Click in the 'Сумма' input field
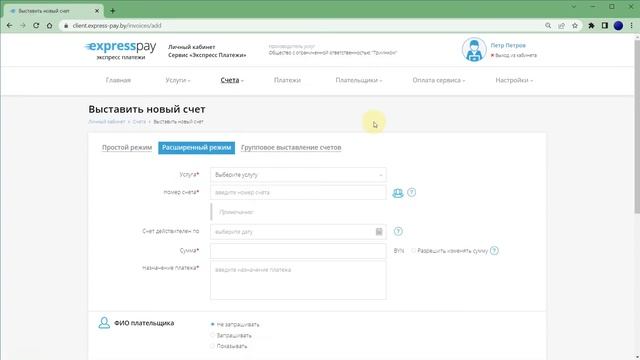The height and width of the screenshot is (360, 640). pyautogui.click(x=298, y=251)
